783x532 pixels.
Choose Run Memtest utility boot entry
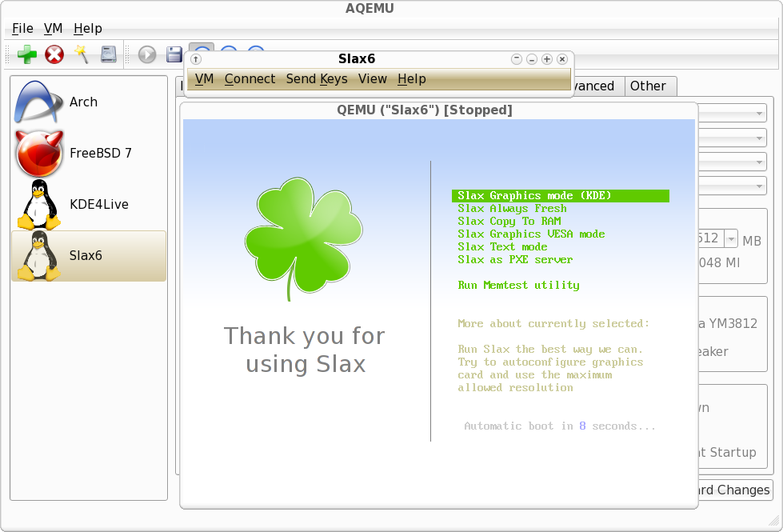tap(519, 286)
